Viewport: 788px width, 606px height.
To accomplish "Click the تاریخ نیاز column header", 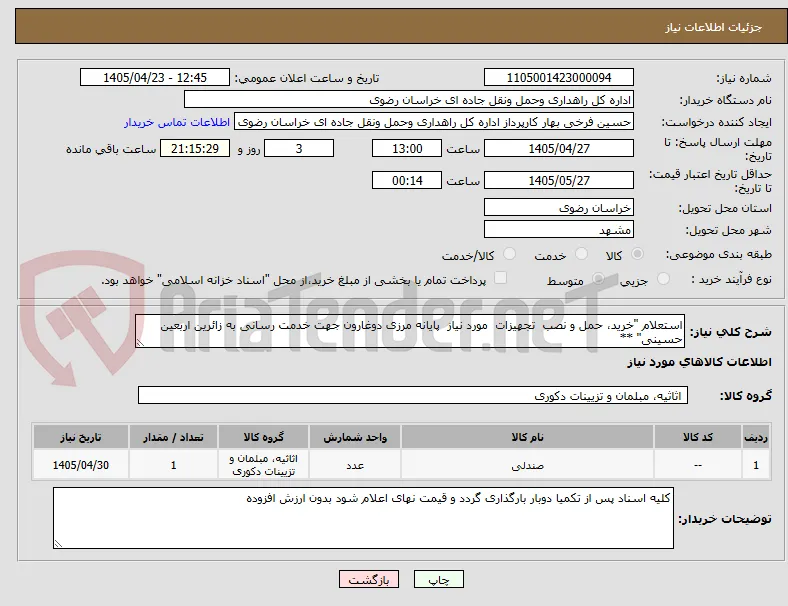I will point(81,437).
